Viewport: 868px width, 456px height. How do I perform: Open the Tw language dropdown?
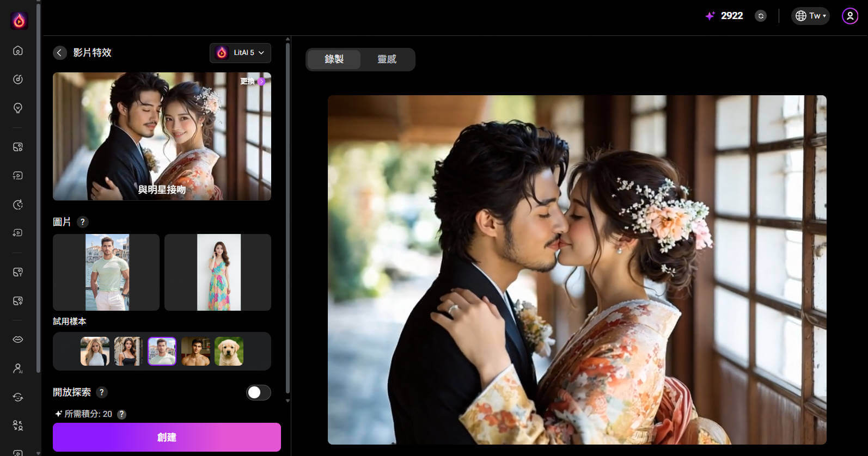[x=810, y=16]
